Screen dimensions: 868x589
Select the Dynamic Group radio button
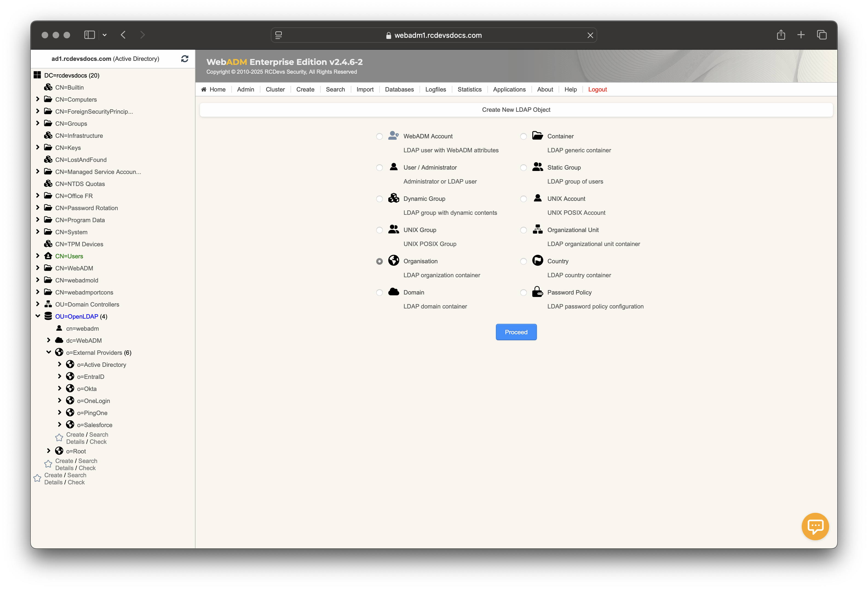tap(380, 199)
